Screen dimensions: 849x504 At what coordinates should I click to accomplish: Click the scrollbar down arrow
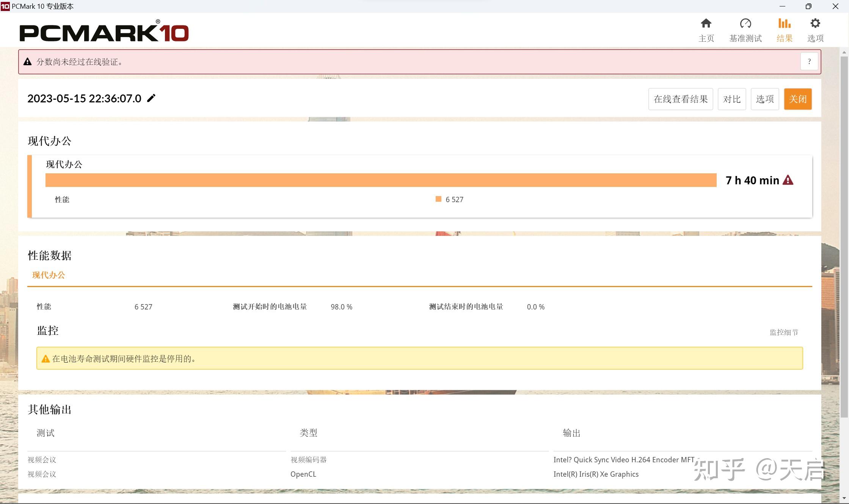pyautogui.click(x=844, y=498)
